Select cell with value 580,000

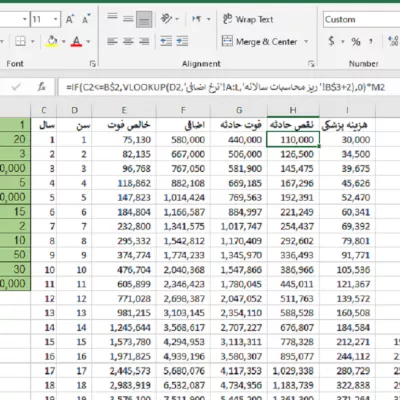tap(183, 139)
